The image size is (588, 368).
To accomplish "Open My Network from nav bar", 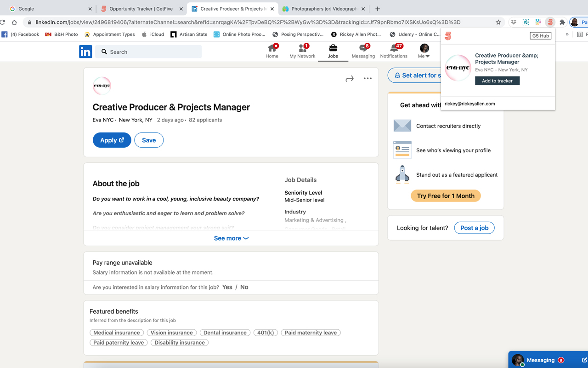I will (302, 51).
